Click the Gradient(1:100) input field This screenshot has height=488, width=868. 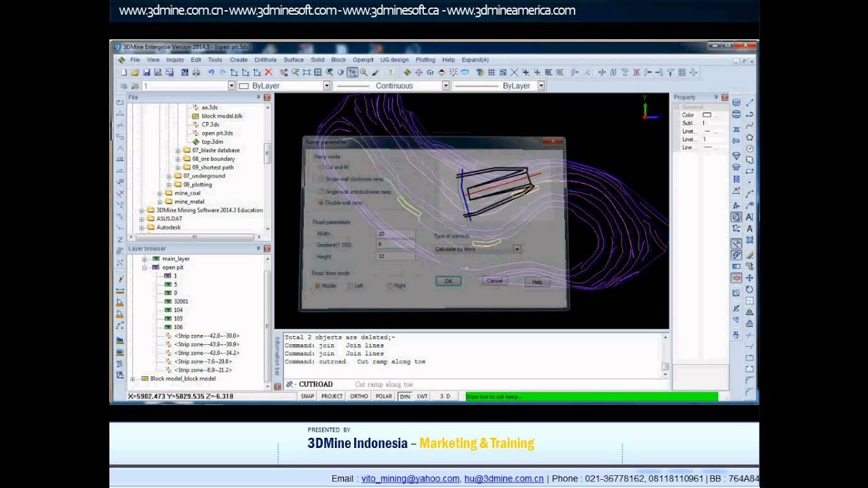395,245
